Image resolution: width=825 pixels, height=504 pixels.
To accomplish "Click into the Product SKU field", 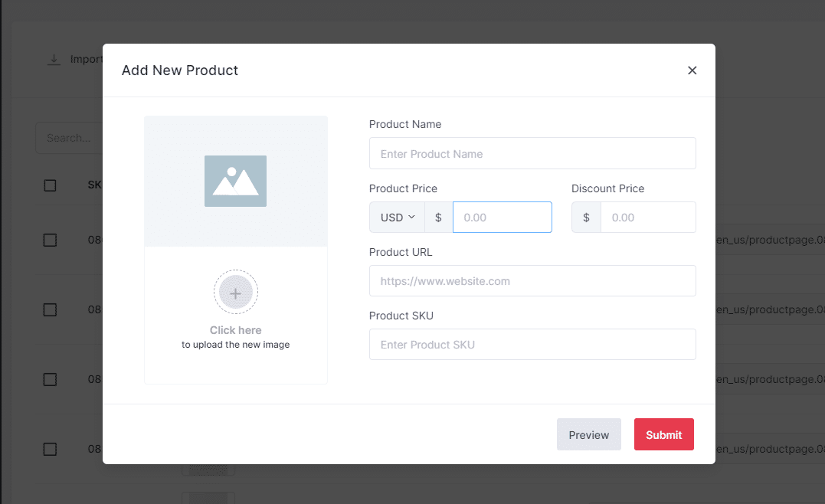I will coord(532,345).
